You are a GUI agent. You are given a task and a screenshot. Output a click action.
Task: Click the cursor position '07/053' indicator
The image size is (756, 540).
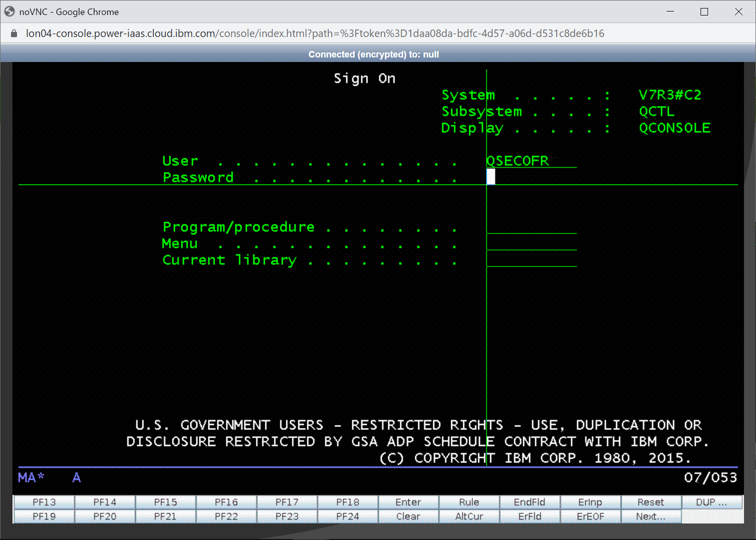point(711,477)
